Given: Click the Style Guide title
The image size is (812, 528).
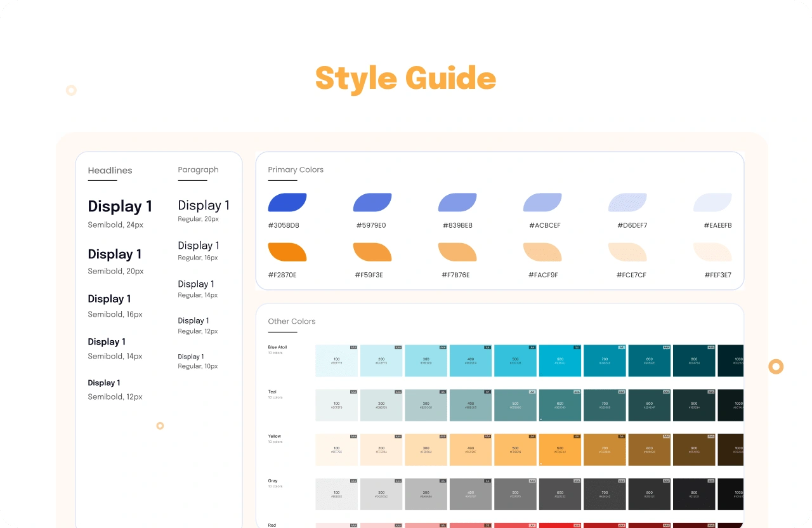Looking at the screenshot, I should point(405,79).
